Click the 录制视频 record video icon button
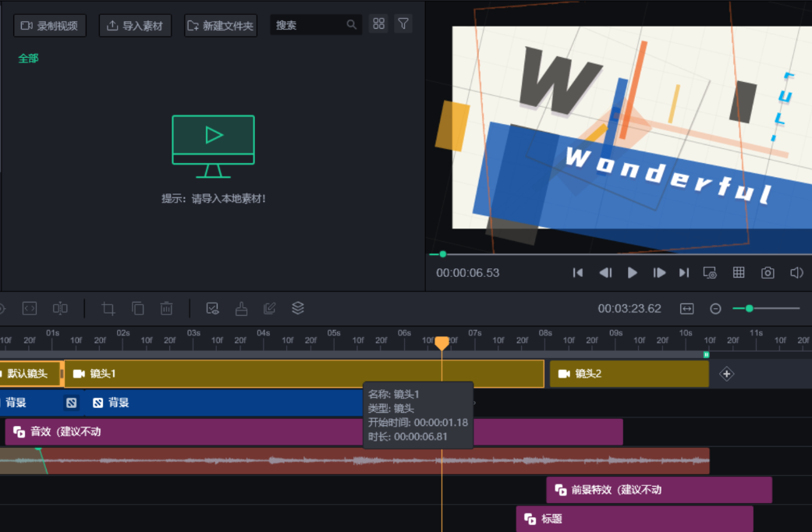 tap(49, 25)
